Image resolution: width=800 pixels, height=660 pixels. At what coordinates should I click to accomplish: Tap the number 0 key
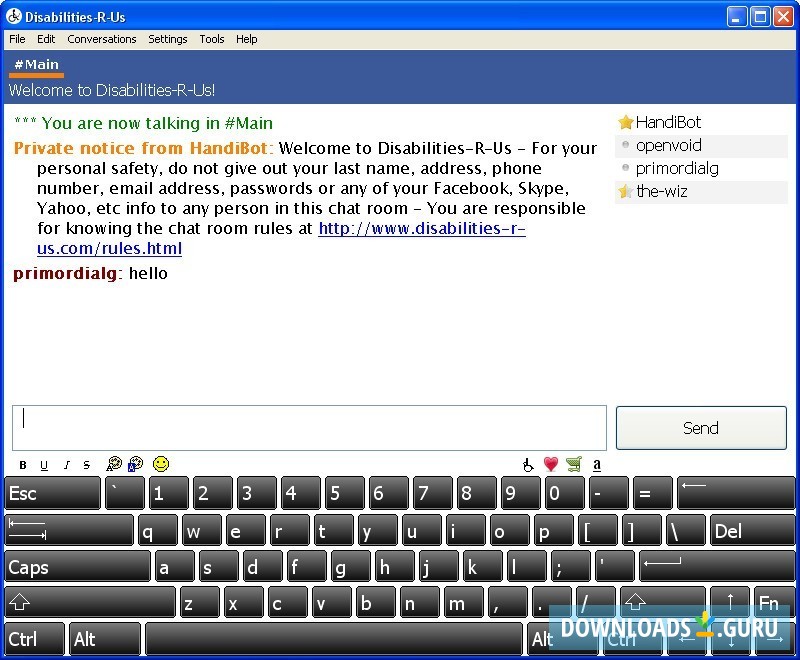pos(565,493)
